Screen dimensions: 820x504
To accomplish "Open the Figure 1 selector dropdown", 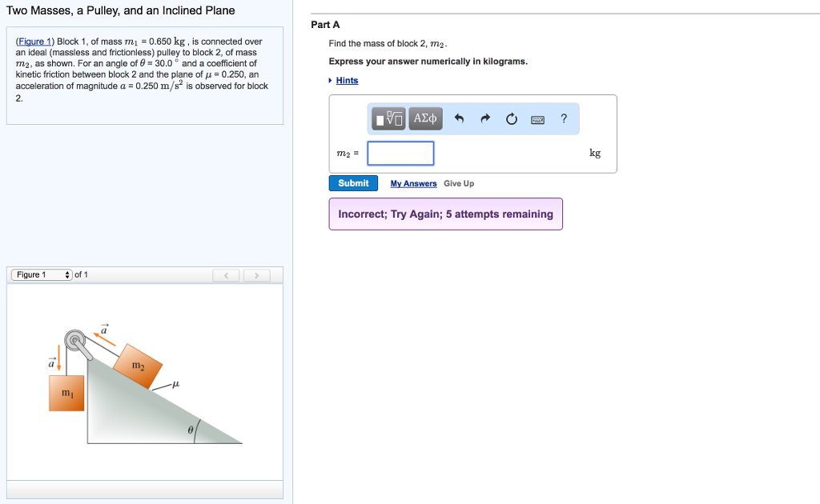I will click(42, 274).
